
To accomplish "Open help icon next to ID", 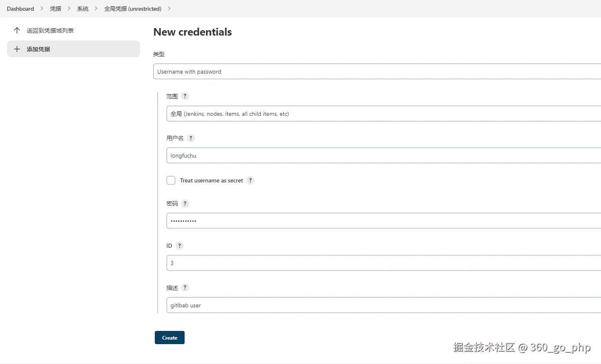I will click(x=180, y=246).
